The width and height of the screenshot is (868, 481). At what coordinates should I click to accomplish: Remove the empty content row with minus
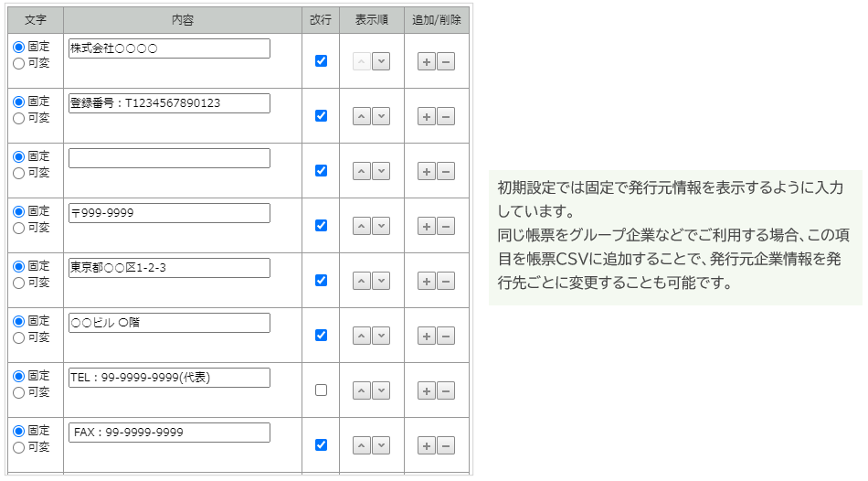click(x=446, y=171)
